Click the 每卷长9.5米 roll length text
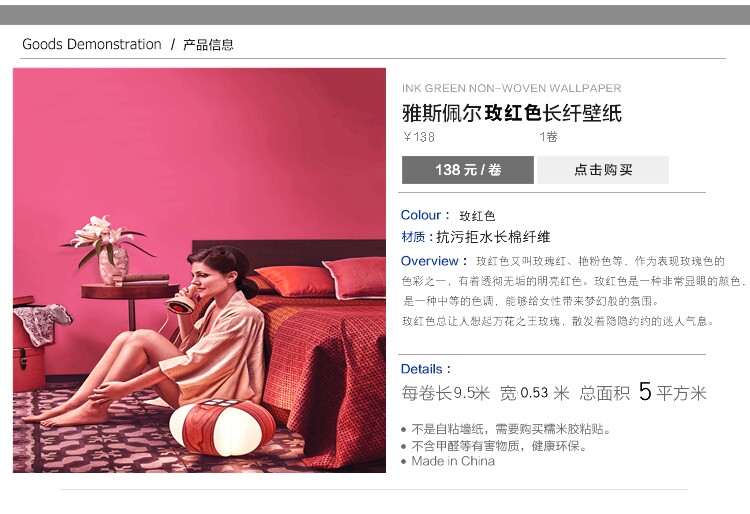Image resolution: width=750 pixels, height=514 pixels. click(445, 393)
